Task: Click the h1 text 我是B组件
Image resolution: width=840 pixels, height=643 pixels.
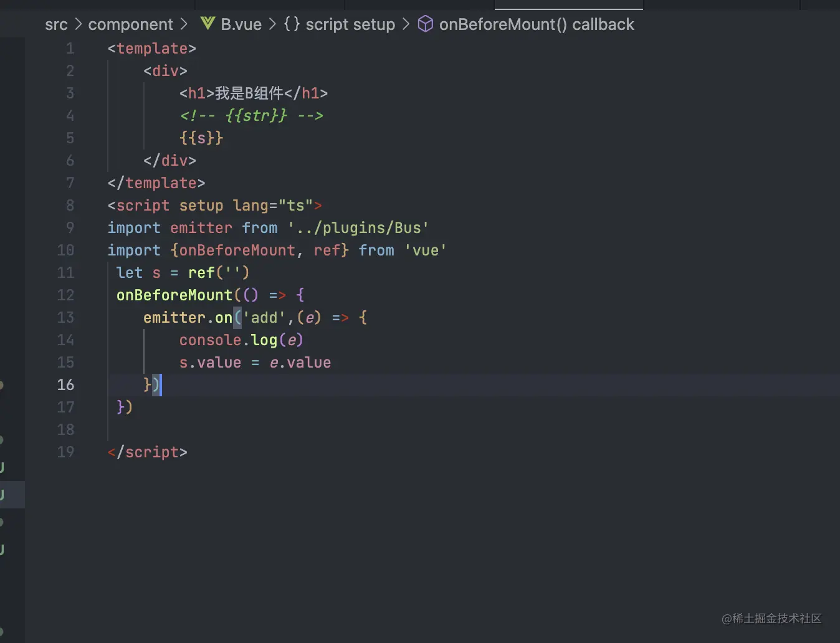Action: point(249,93)
